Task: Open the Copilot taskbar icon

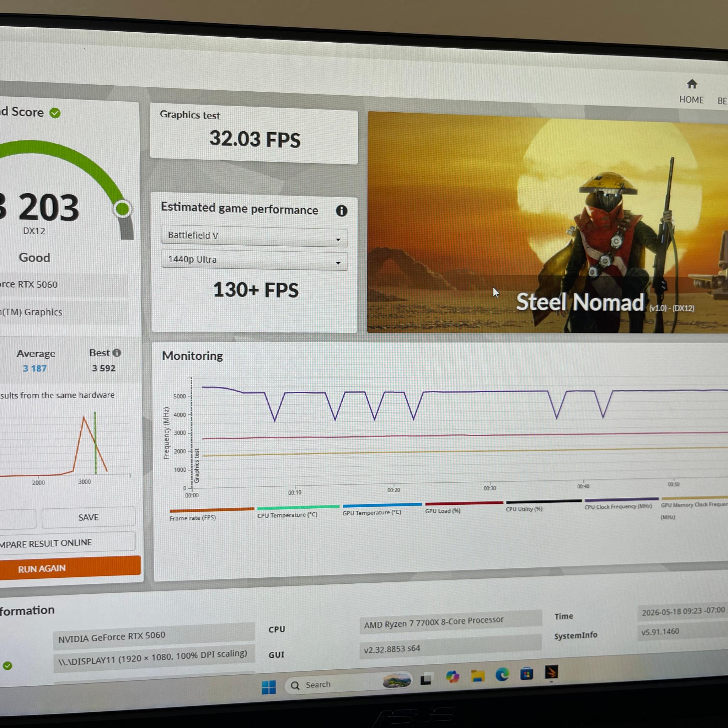Action: [452, 677]
